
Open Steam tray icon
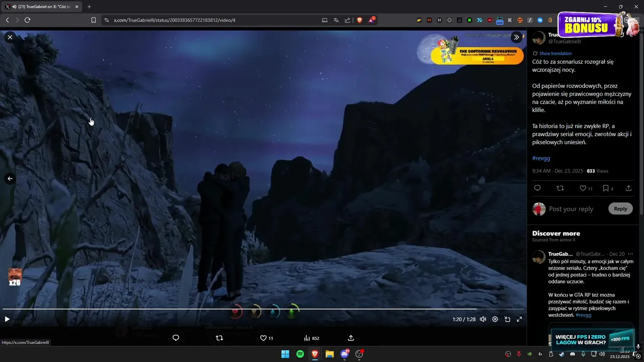(561, 354)
